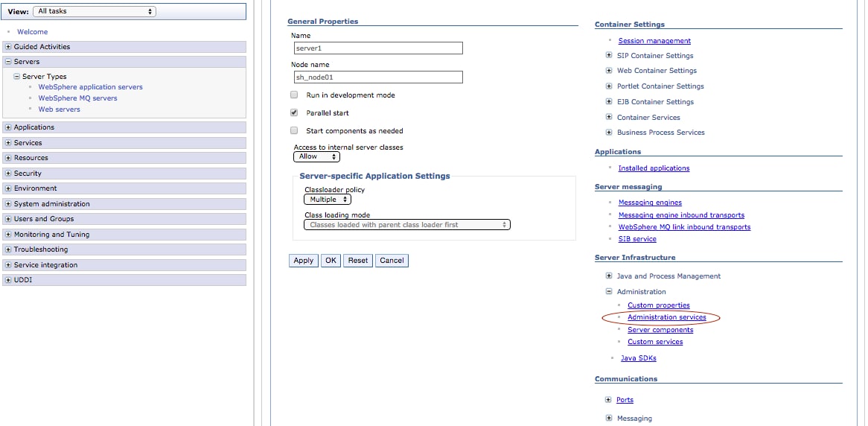Screen dimensions: 868x426
Task: Expand the Security plus icon
Action: tap(8, 174)
